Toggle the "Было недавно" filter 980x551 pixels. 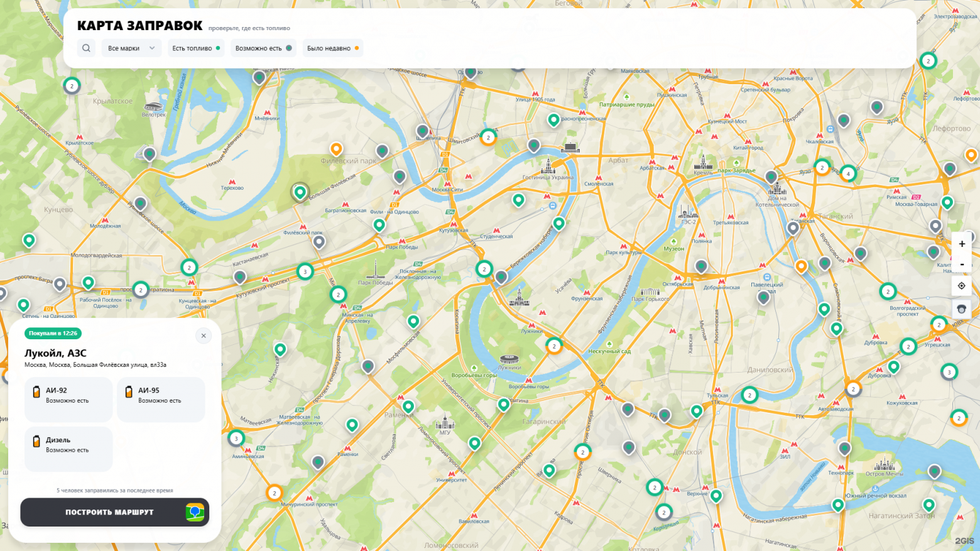[x=333, y=48]
